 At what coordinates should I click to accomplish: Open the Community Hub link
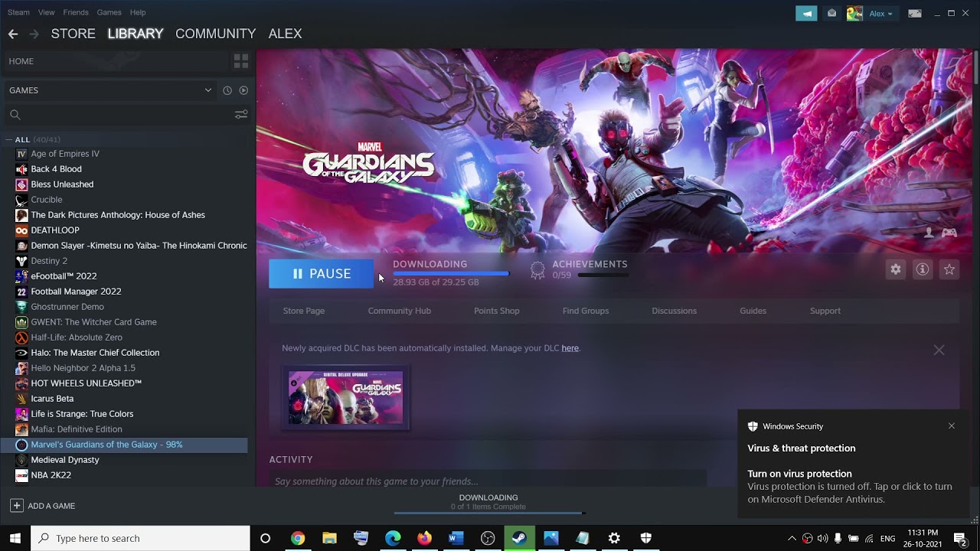pyautogui.click(x=400, y=311)
